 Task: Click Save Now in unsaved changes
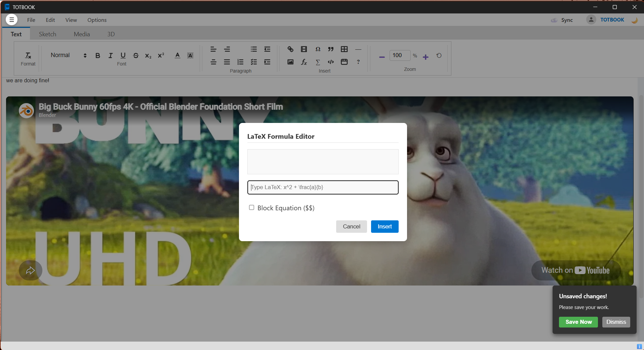click(x=578, y=322)
